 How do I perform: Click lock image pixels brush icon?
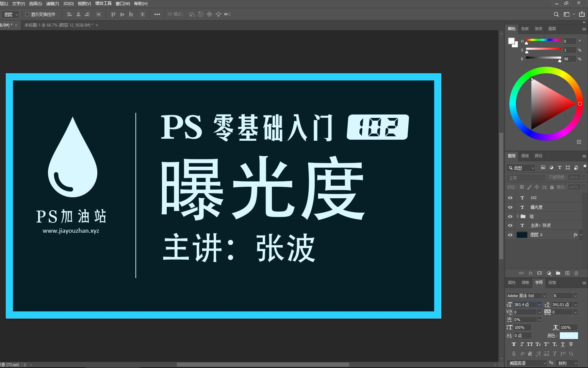529,187
